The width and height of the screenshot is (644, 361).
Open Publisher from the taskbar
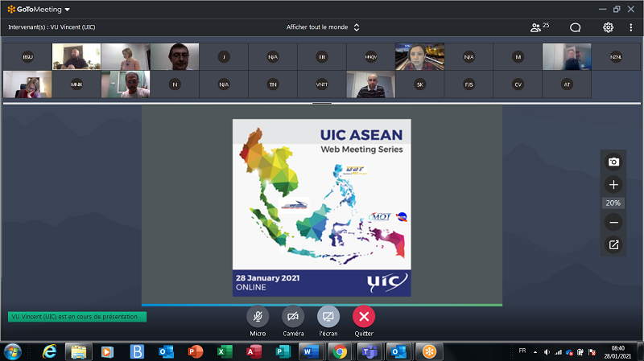pyautogui.click(x=283, y=351)
